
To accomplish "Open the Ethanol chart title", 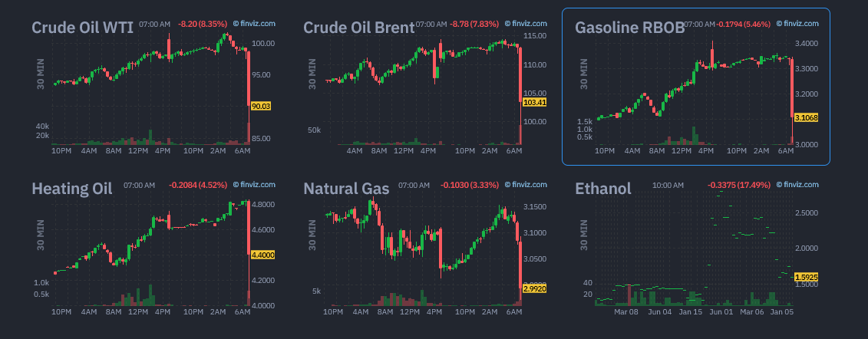I will (x=602, y=189).
